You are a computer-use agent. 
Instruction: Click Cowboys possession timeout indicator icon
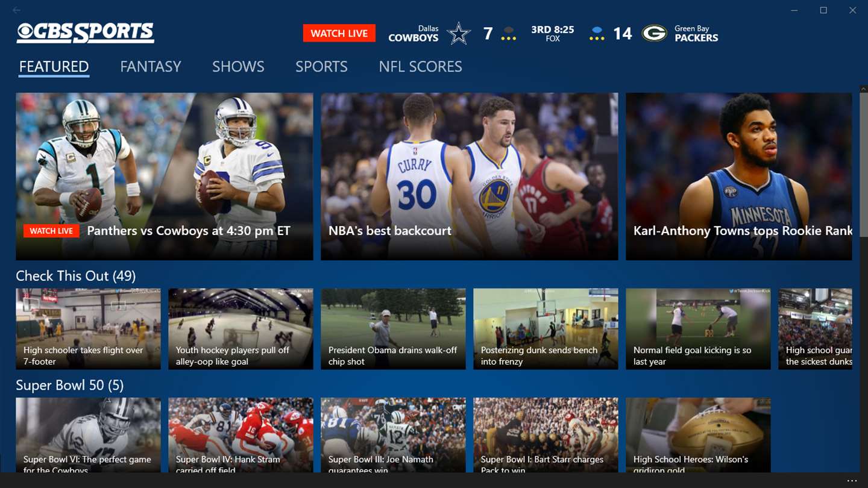click(509, 33)
